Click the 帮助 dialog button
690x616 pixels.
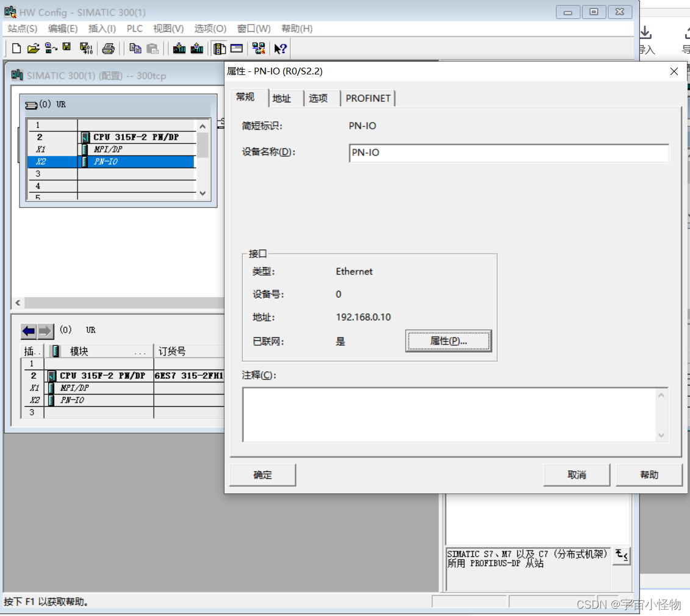pos(650,475)
